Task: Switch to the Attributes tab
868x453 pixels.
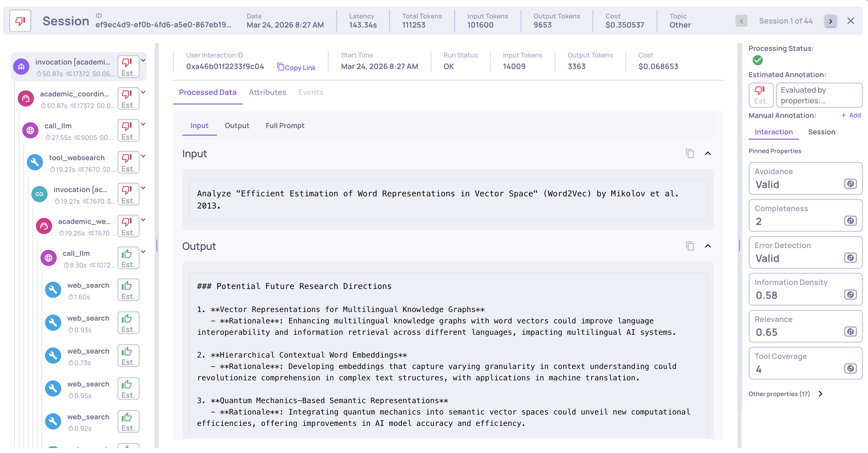Action: [x=267, y=92]
